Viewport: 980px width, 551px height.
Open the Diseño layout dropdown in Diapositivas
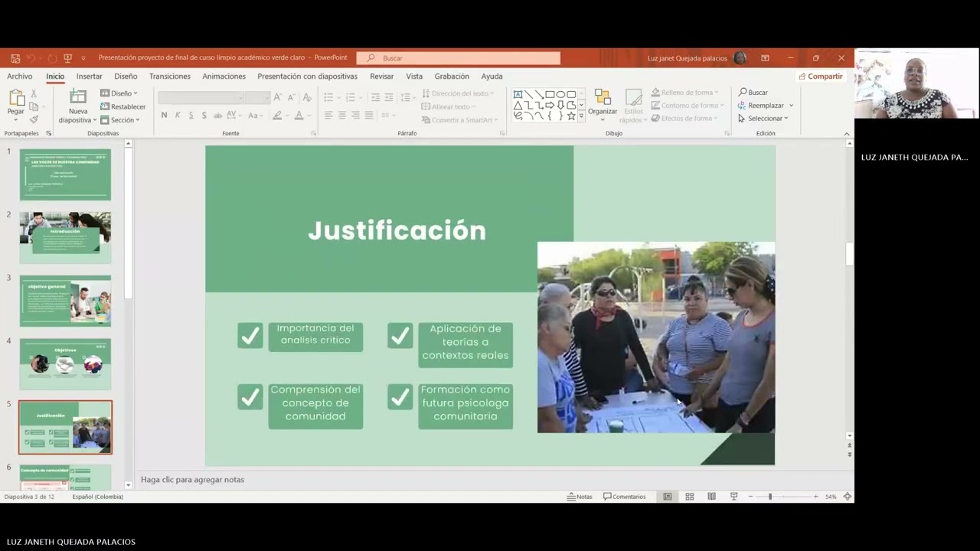click(x=119, y=93)
